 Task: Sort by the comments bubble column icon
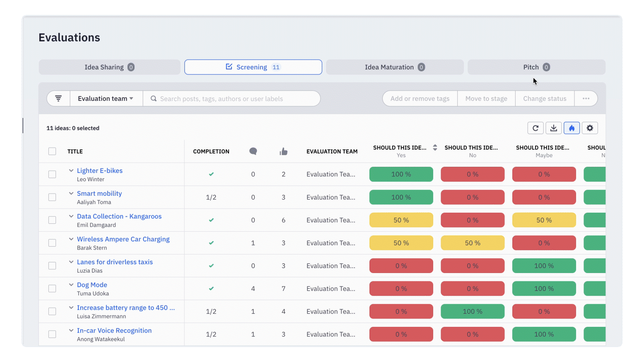[253, 151]
